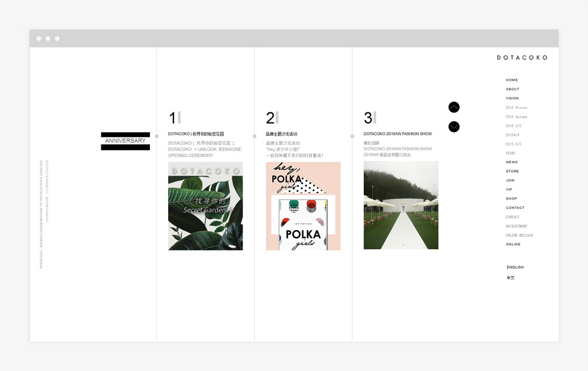Click the black up-arrow circle button
588x371 pixels.
pyautogui.click(x=454, y=107)
